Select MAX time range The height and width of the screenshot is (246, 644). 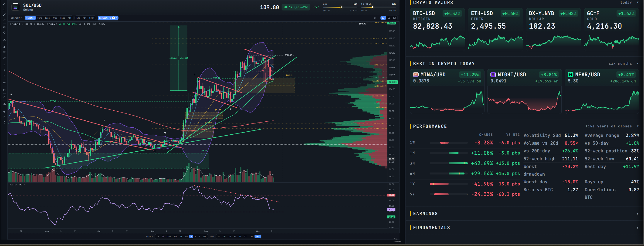point(258,236)
